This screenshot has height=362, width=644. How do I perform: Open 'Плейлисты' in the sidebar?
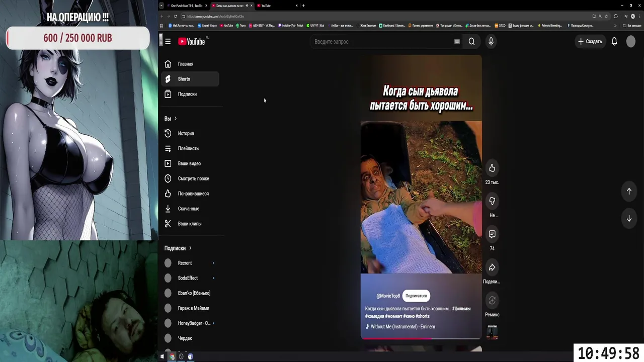[190, 148]
